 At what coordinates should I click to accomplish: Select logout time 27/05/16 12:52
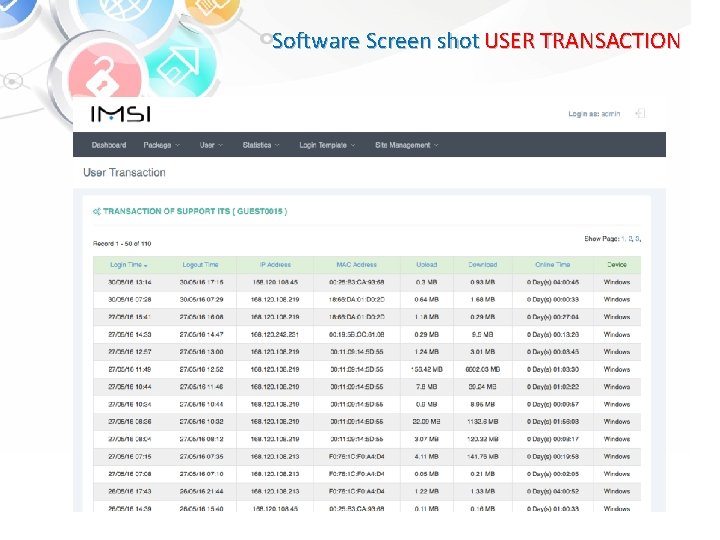201,370
